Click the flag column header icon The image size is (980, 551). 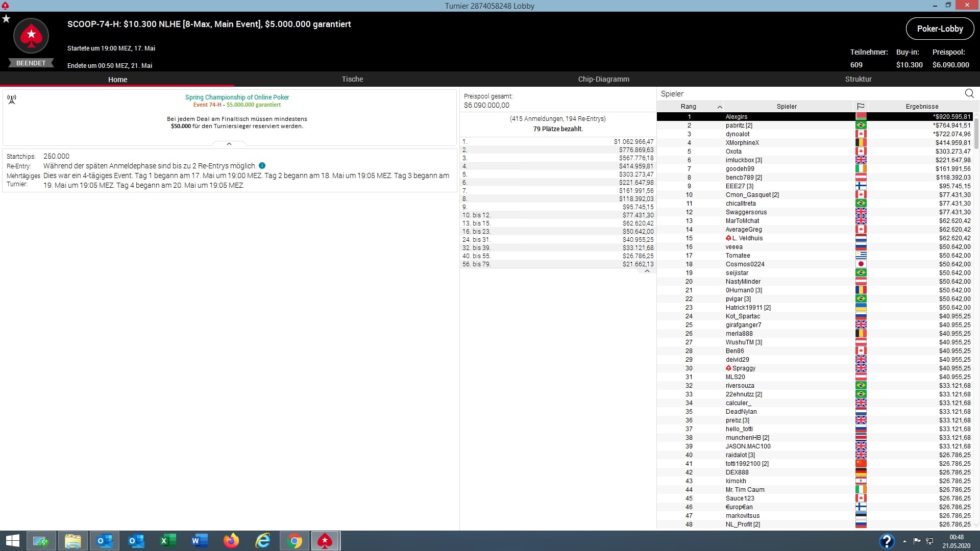coord(861,106)
